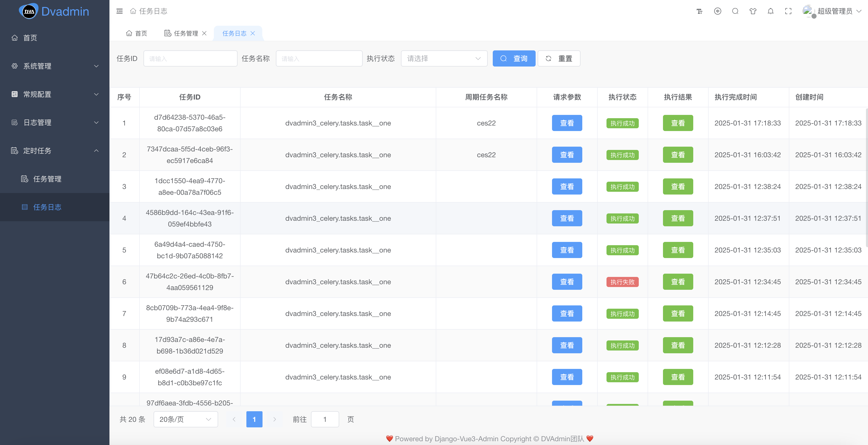Image resolution: width=868 pixels, height=445 pixels.
Task: Switch to the 首页 tab
Action: [x=136, y=33]
